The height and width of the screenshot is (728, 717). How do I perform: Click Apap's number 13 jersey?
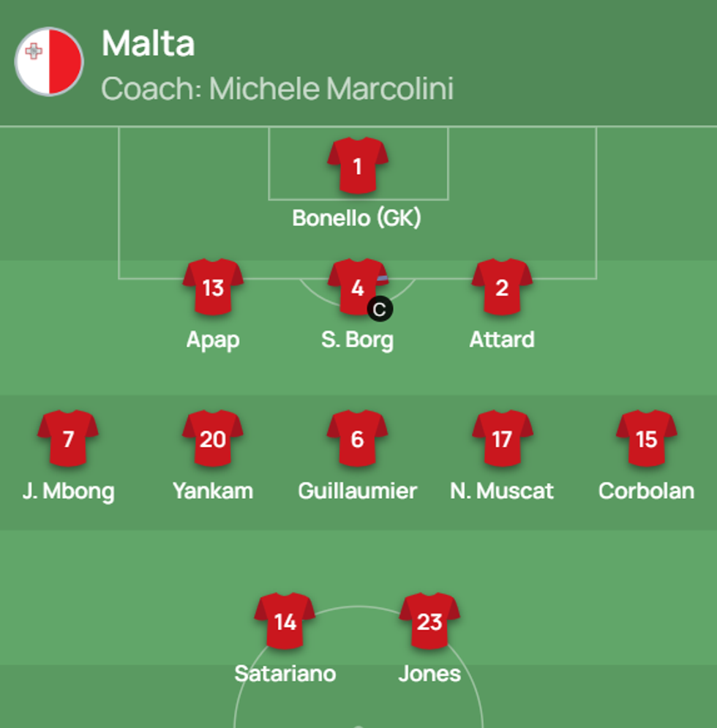[213, 287]
